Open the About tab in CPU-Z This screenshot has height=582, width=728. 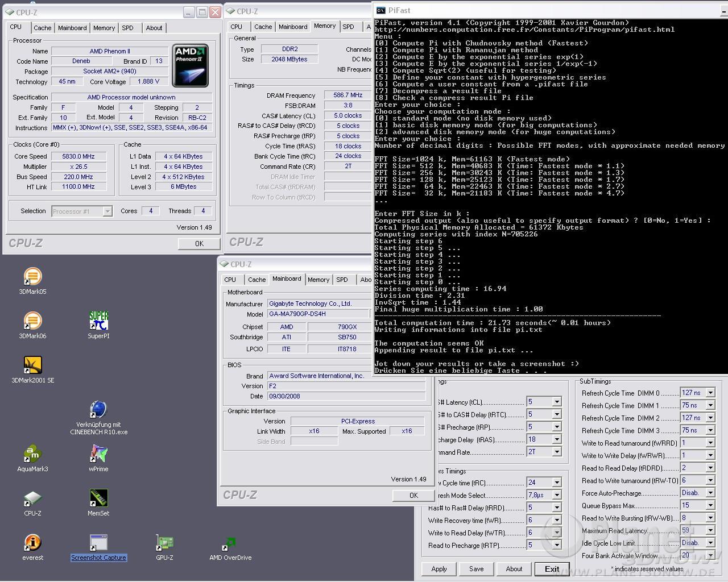pyautogui.click(x=154, y=28)
